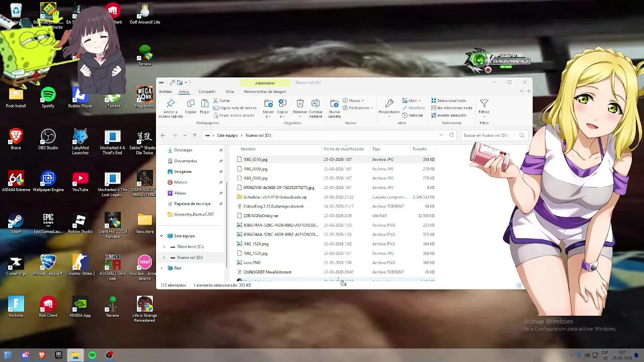The width and height of the screenshot is (644, 362).
Task: Select Descargas in navigation pane
Action: 183,150
